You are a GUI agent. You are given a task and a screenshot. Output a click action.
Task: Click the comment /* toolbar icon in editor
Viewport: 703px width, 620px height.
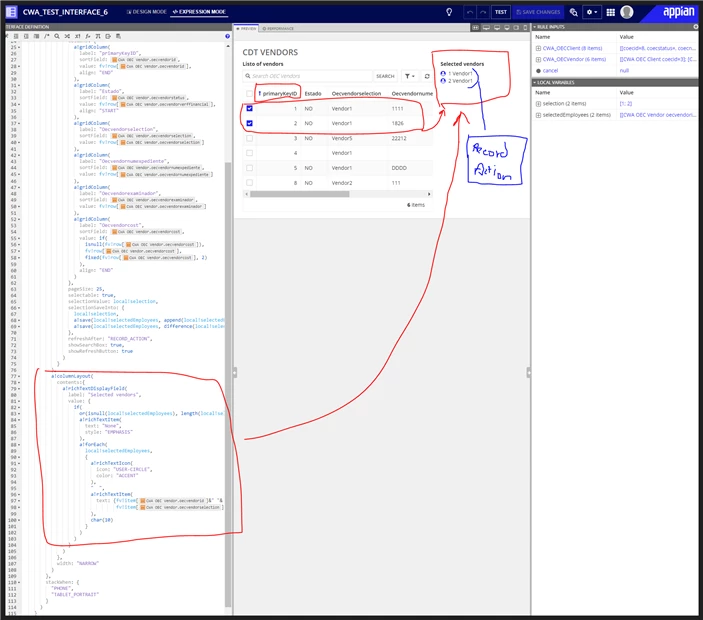47,36
